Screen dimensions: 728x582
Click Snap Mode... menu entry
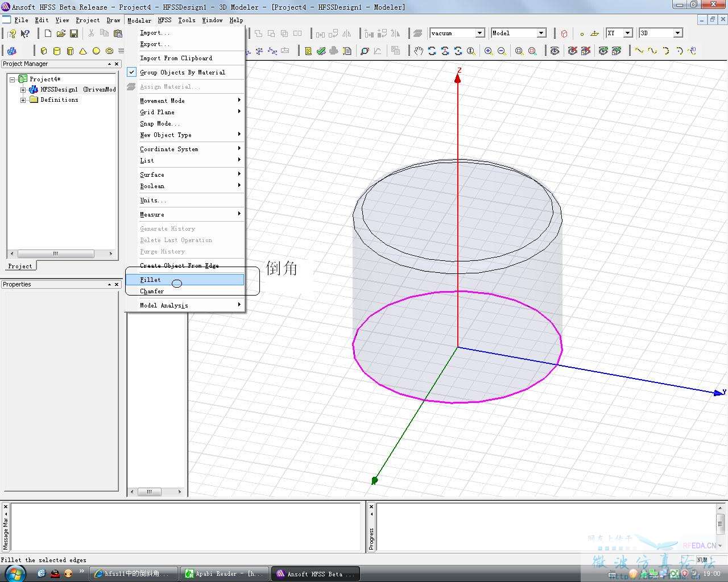pyautogui.click(x=185, y=123)
